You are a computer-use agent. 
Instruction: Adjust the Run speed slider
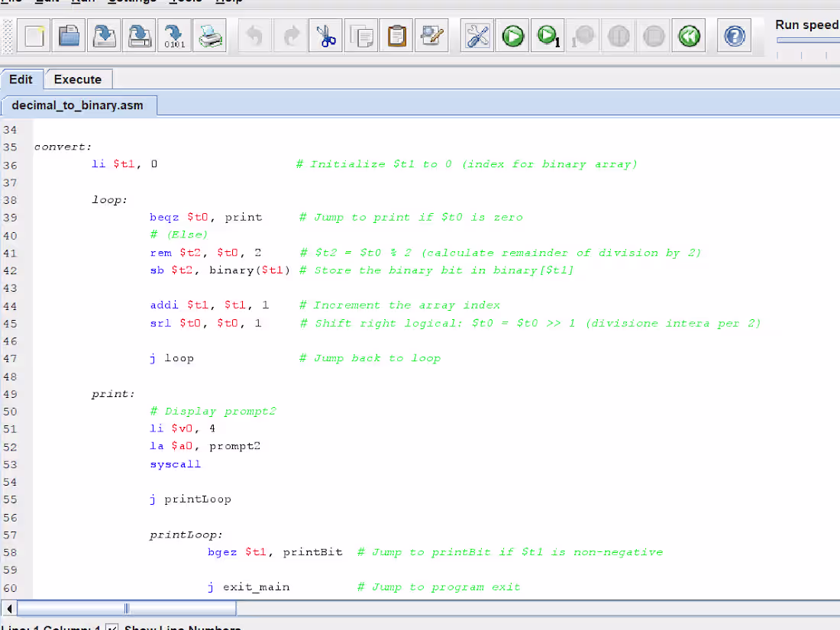(x=806, y=40)
